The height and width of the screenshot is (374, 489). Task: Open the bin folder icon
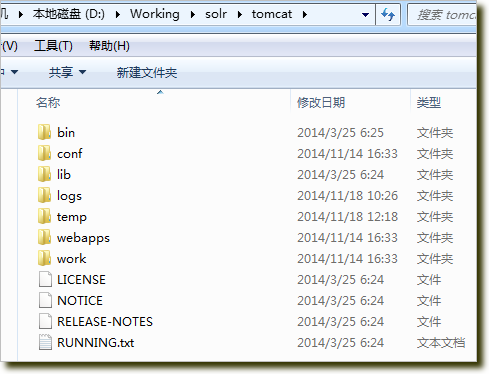(44, 132)
